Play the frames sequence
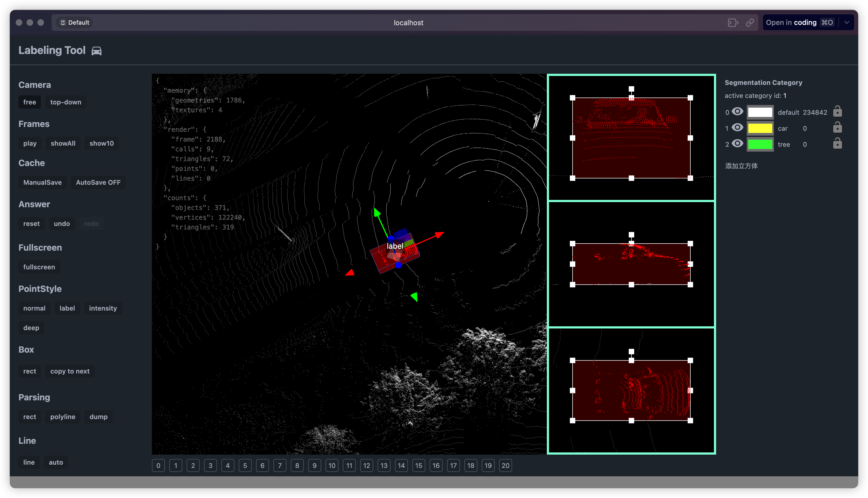The height and width of the screenshot is (498, 868). [30, 143]
